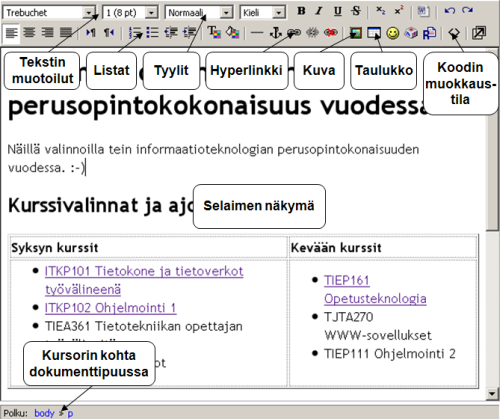Toggle underline formatting
This screenshot has height=419, width=500.
point(338,11)
